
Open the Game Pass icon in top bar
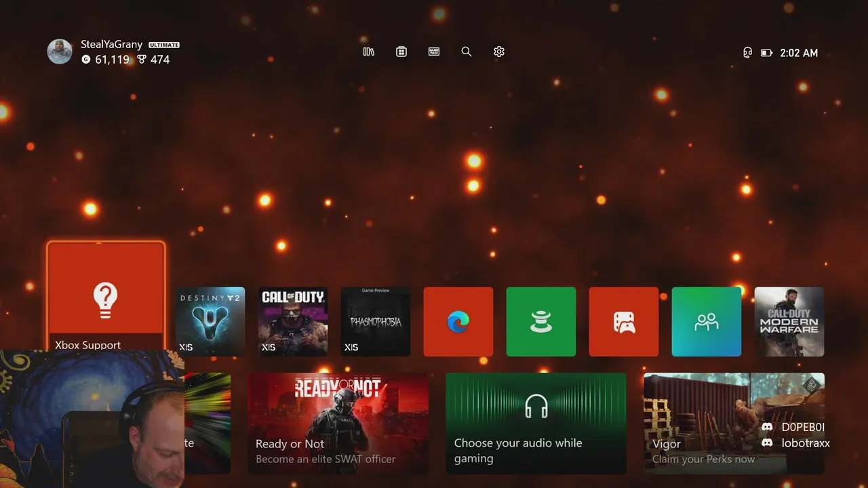(x=434, y=52)
